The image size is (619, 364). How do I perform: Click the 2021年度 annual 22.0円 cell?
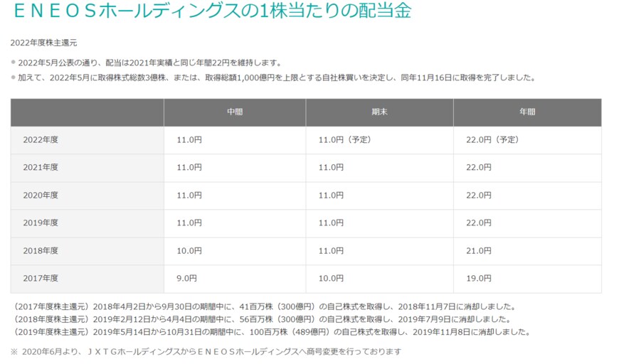[x=527, y=168]
